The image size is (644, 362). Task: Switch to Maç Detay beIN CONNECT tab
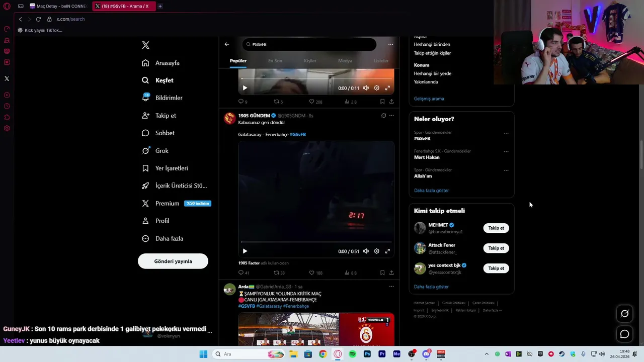click(58, 6)
